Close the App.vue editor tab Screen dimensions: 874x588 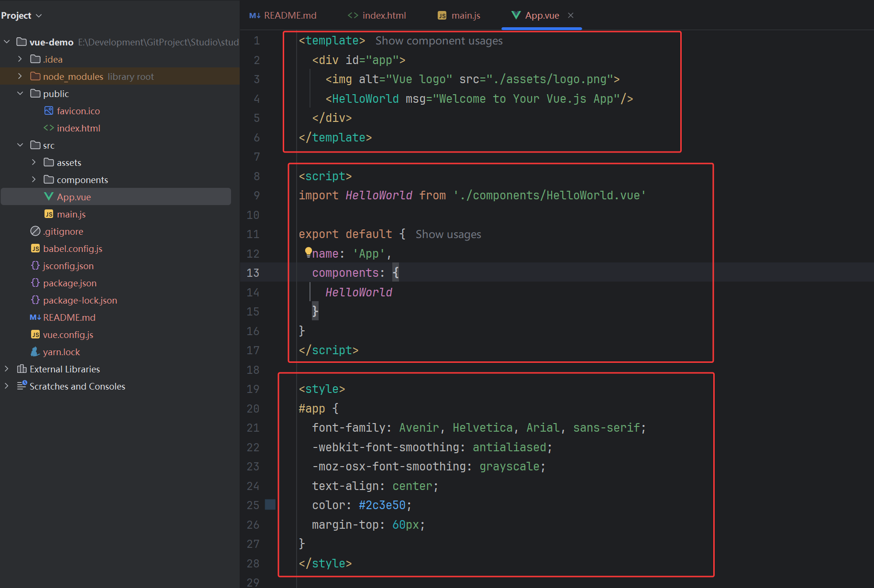[x=571, y=15]
